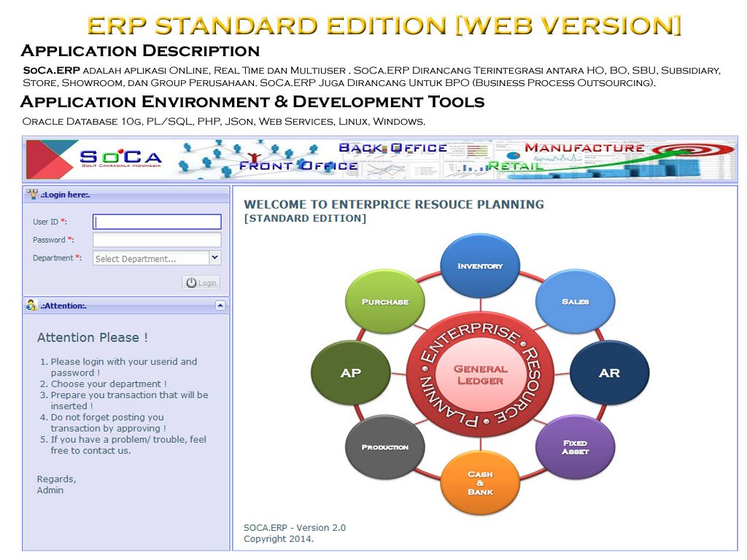Click the General Ledger center circle
Screen dimensions: 747x560
coord(480,375)
